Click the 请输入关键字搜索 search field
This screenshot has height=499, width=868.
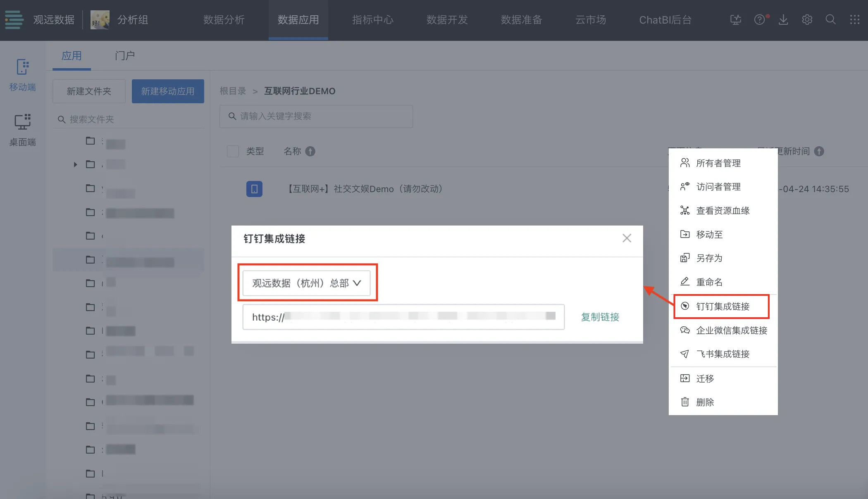pyautogui.click(x=316, y=116)
